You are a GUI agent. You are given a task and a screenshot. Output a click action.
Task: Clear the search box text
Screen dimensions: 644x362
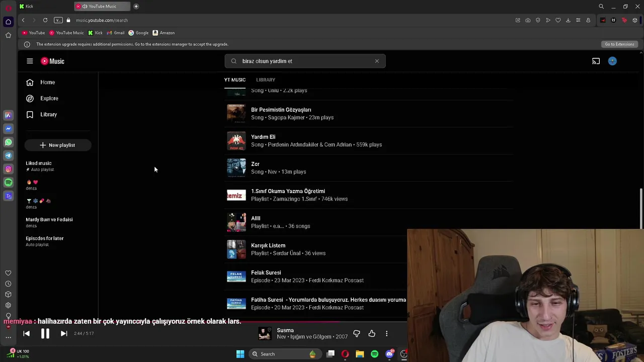(376, 61)
